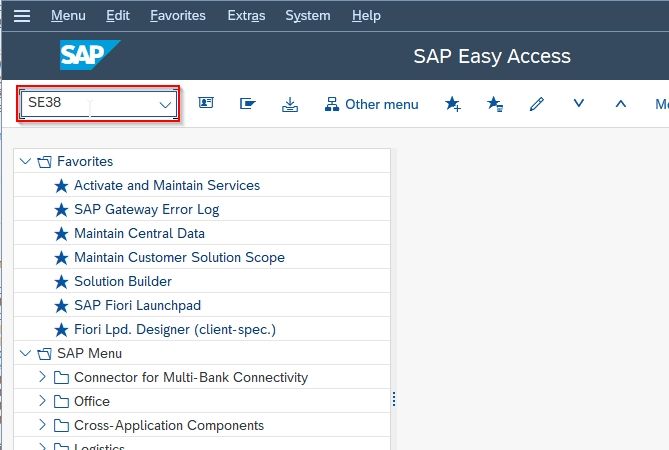Click the star icon beside Maintain Central Data

pyautogui.click(x=61, y=234)
